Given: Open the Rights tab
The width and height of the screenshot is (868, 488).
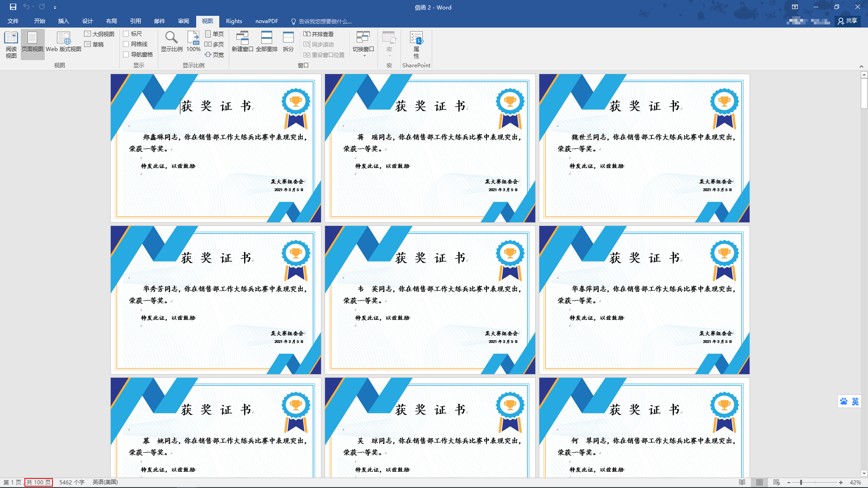Looking at the screenshot, I should tap(234, 21).
